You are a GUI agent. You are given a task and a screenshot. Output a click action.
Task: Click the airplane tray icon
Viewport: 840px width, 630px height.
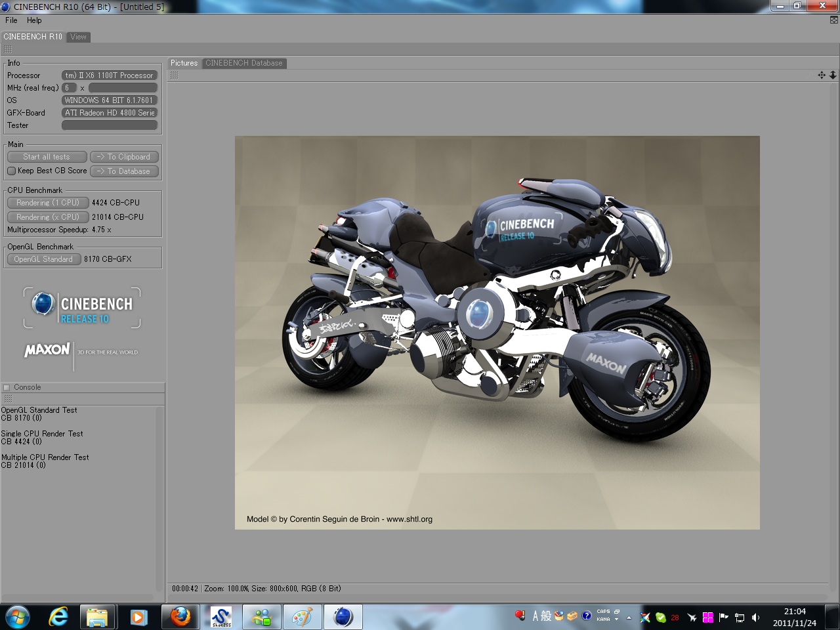[691, 618]
